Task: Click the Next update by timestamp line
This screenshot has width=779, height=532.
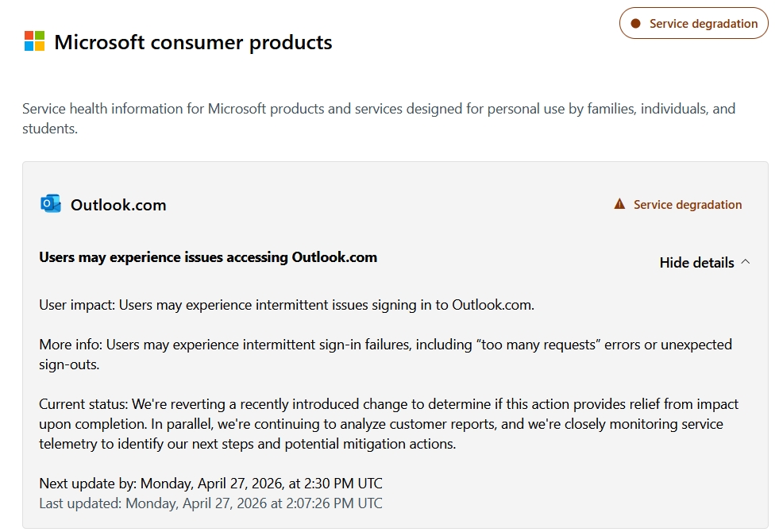Action: tap(210, 484)
